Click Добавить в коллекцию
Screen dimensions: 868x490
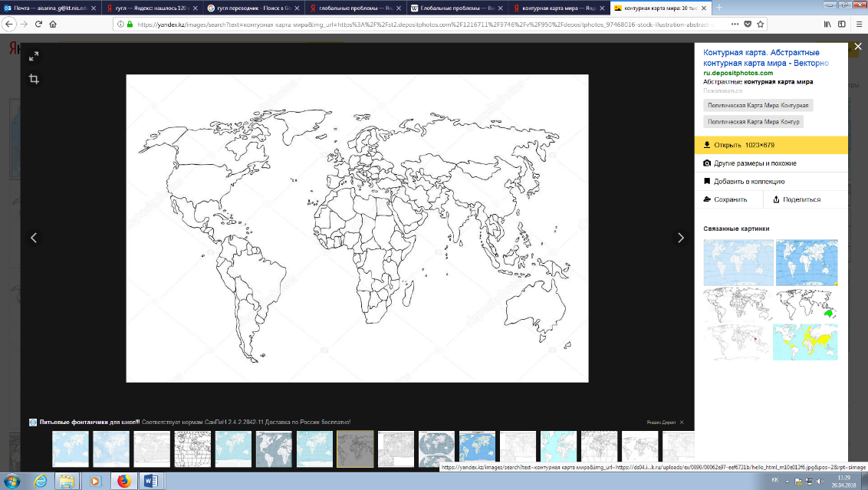[x=771, y=181]
